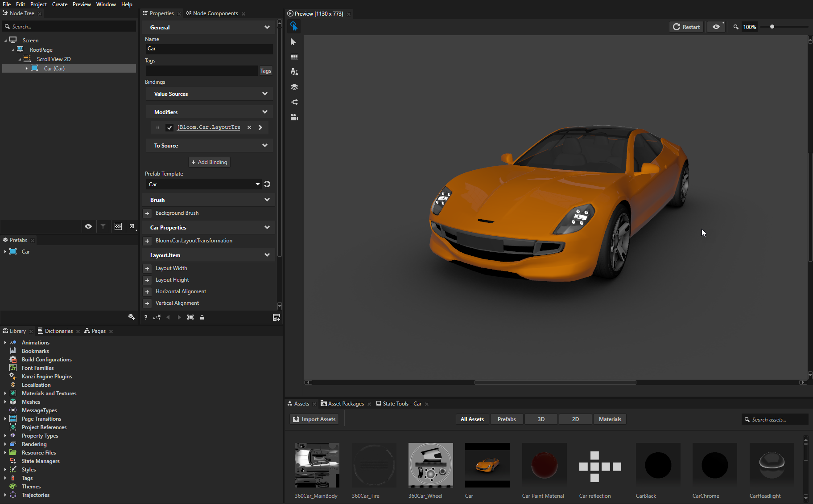Screen dimensions: 813x504
Task: Expand the Materials and Textures library item
Action: [5, 393]
